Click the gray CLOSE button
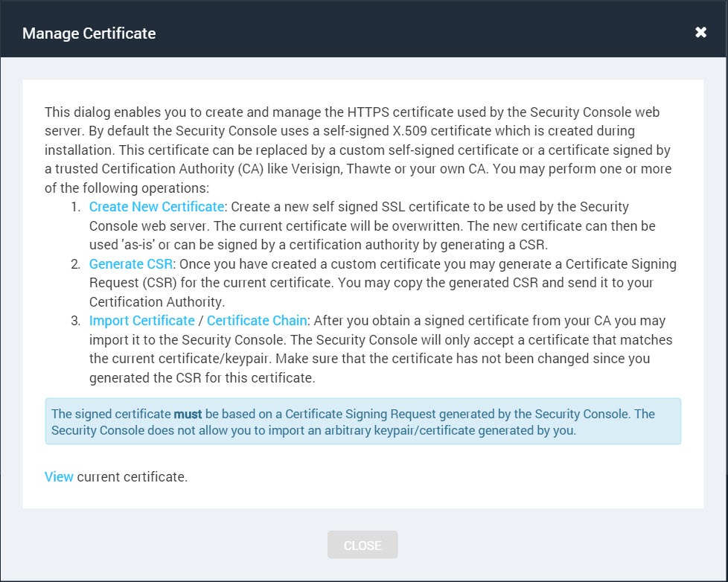 point(363,545)
